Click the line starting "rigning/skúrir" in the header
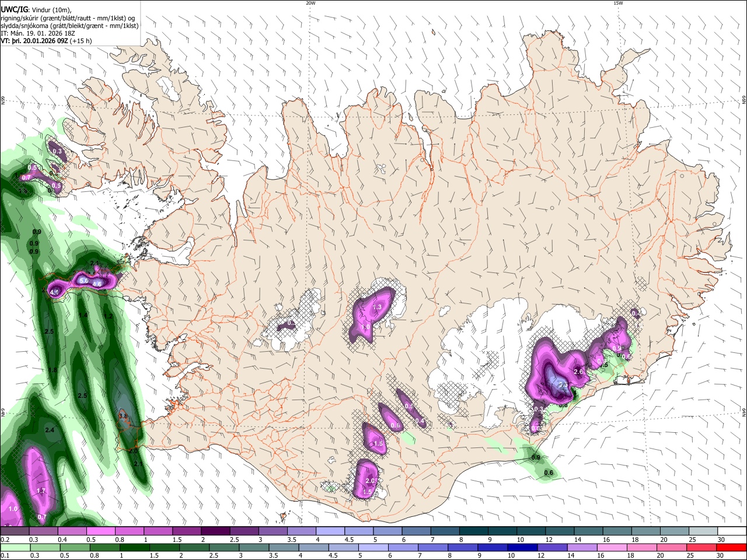The width and height of the screenshot is (747, 560). [67, 17]
